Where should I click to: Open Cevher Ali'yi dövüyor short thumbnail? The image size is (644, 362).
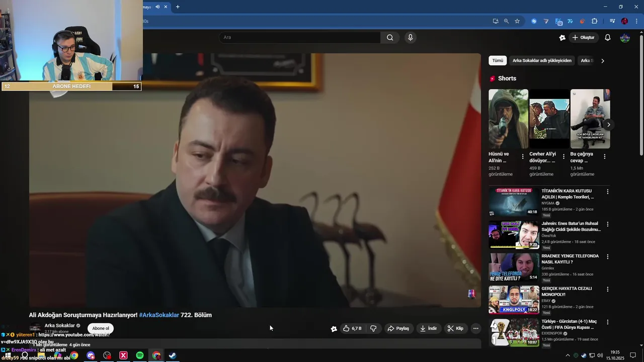point(549,119)
